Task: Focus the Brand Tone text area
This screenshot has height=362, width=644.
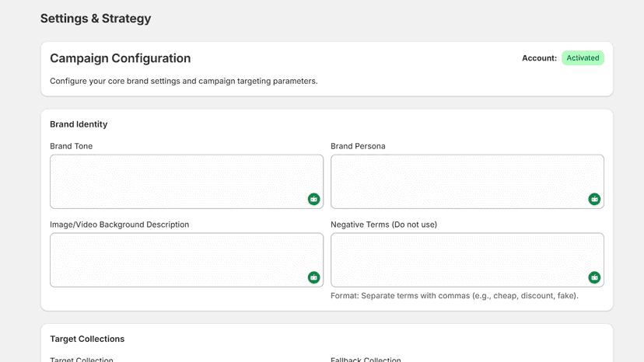Action: 187,182
